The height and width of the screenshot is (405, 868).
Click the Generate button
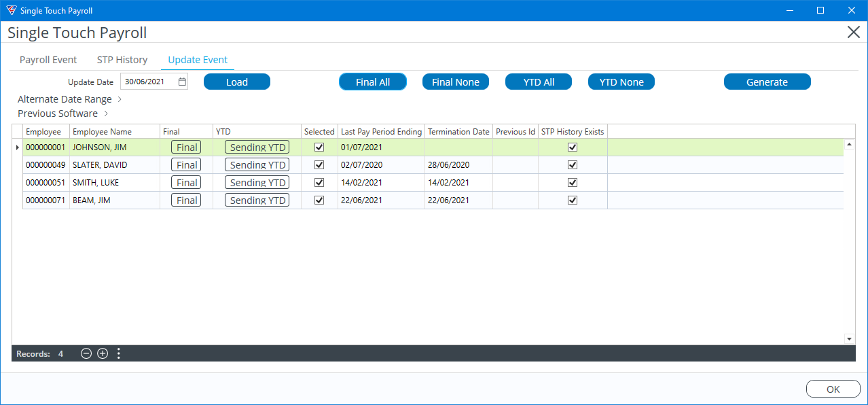pyautogui.click(x=767, y=82)
